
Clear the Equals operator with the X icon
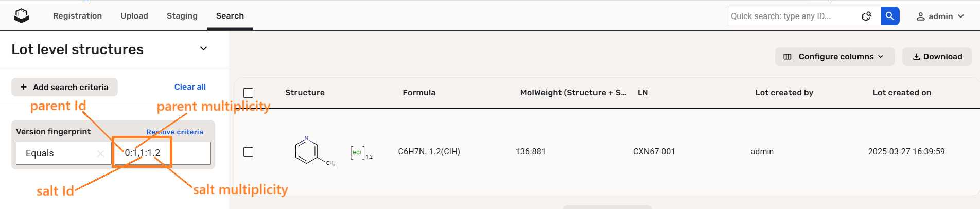point(100,153)
